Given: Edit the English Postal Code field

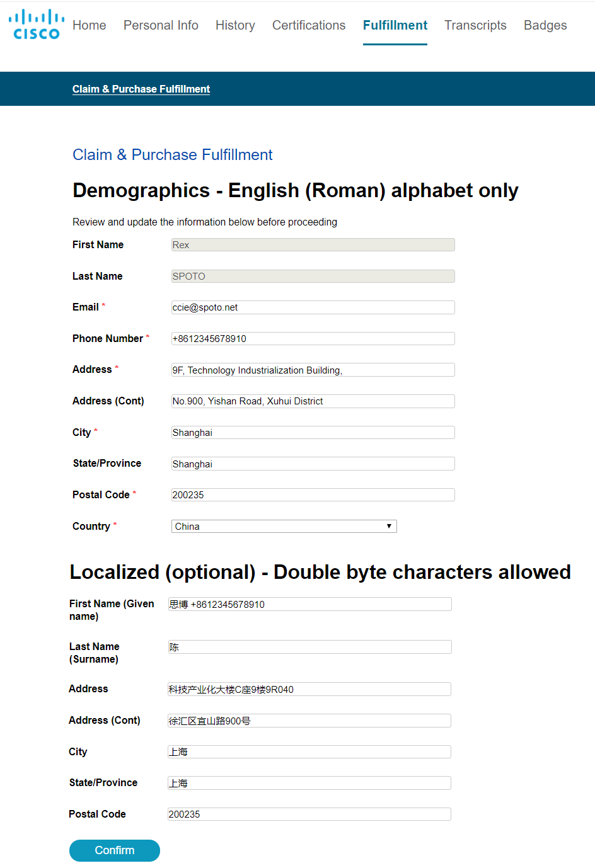Looking at the screenshot, I should 313,495.
